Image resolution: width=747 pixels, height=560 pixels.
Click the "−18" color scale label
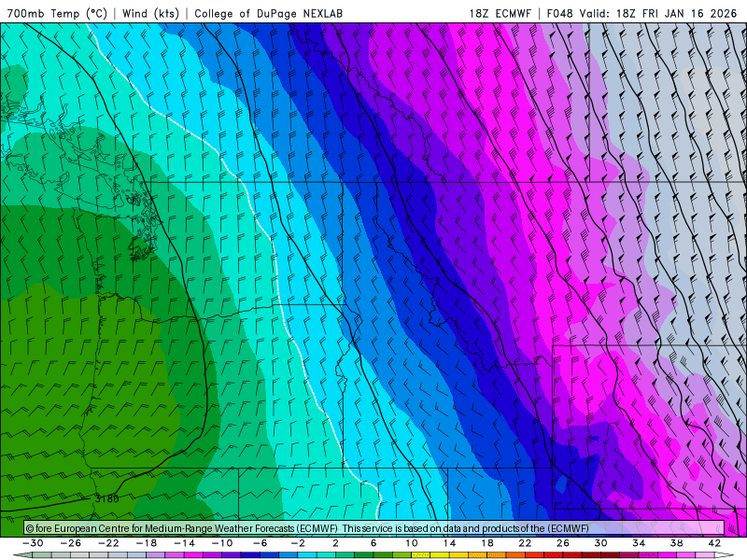(147, 543)
